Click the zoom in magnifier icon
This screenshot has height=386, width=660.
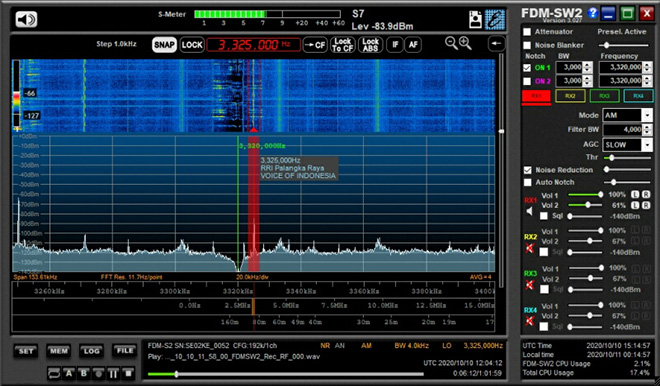[465, 43]
